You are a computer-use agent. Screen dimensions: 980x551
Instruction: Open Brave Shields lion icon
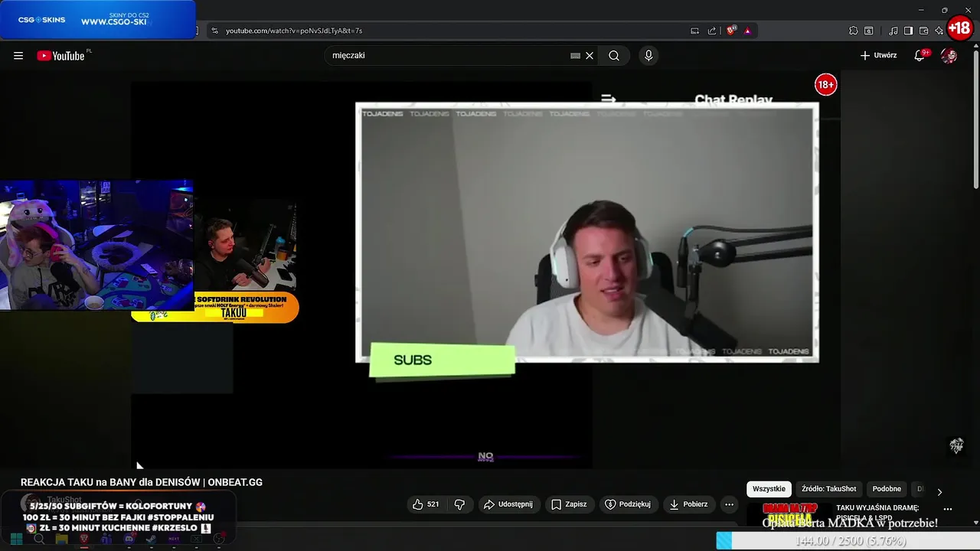click(x=731, y=31)
